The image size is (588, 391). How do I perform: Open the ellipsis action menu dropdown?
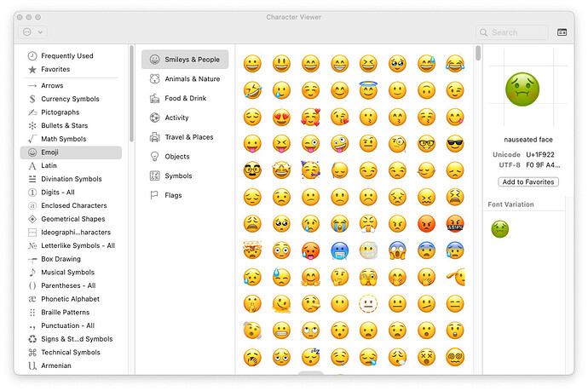click(x=34, y=32)
